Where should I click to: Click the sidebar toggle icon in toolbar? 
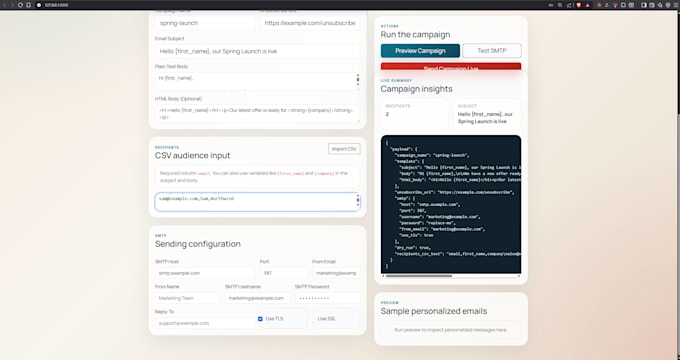644,5
